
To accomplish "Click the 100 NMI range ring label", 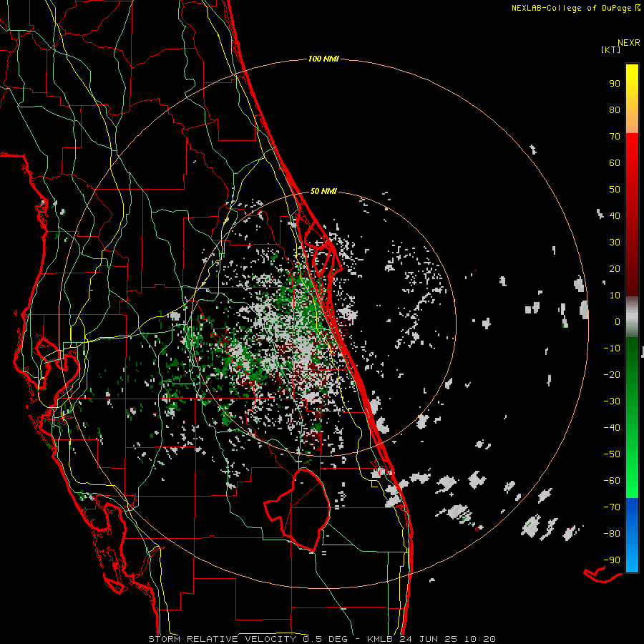I will click(323, 59).
